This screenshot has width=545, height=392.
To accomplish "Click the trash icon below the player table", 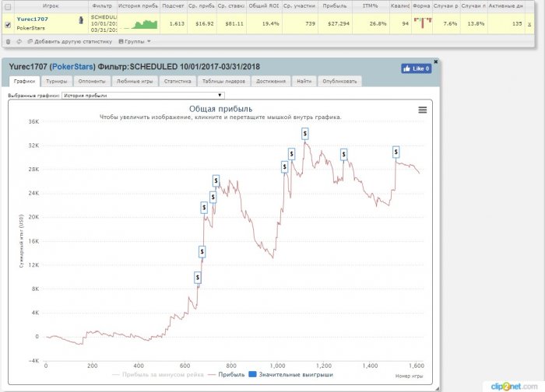I will (x=9, y=42).
